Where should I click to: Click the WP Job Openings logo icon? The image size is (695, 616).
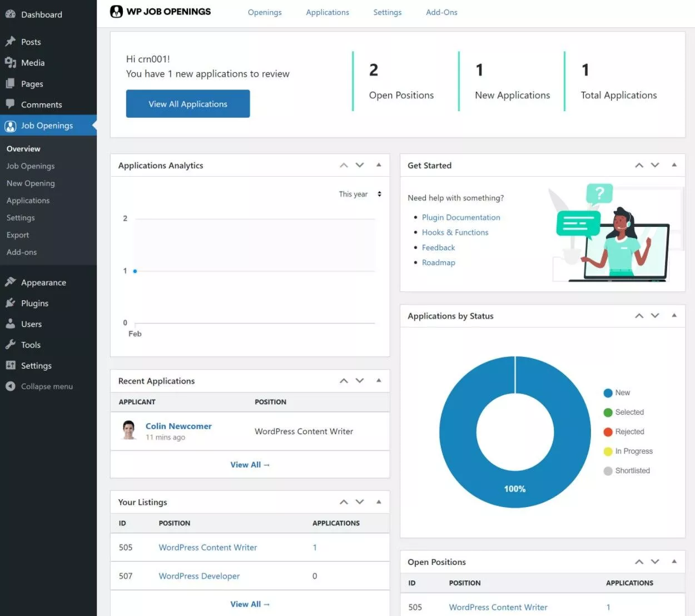click(116, 12)
